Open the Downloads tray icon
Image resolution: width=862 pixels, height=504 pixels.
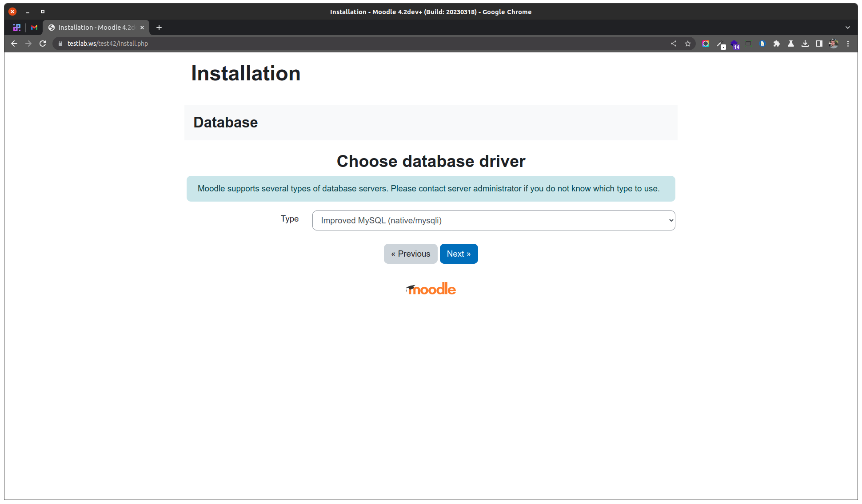coord(805,44)
